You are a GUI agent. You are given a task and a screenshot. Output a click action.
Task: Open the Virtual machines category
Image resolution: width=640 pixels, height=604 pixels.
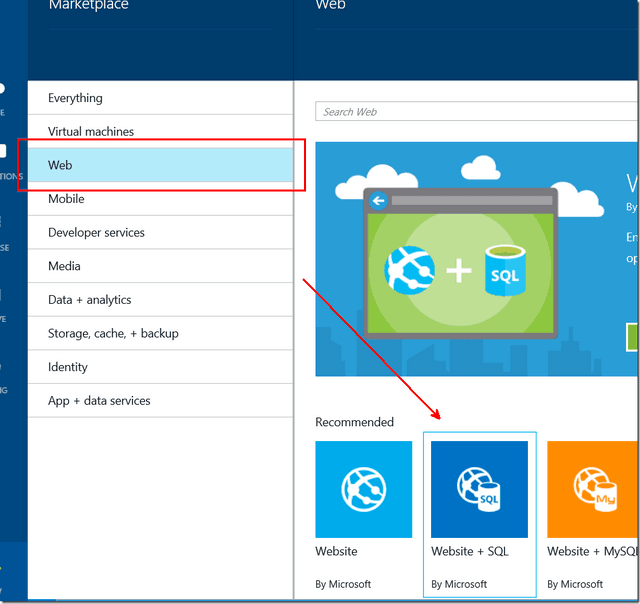point(160,131)
